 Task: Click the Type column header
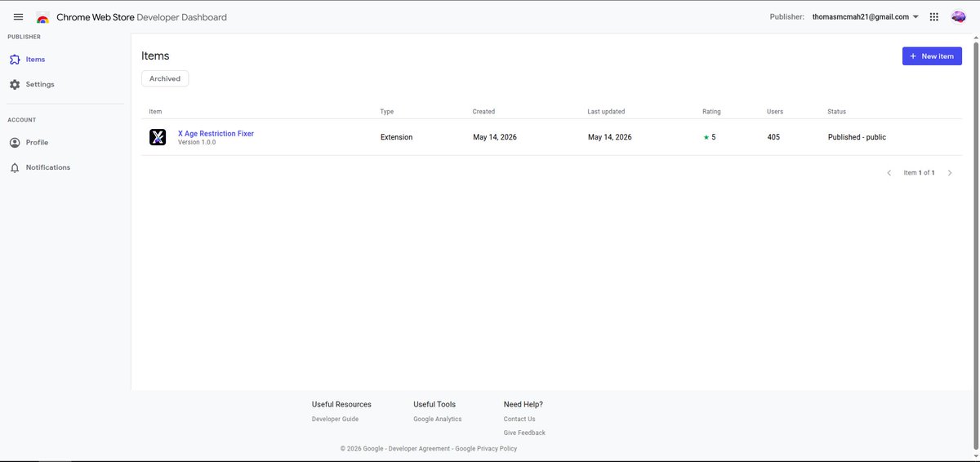click(x=387, y=112)
